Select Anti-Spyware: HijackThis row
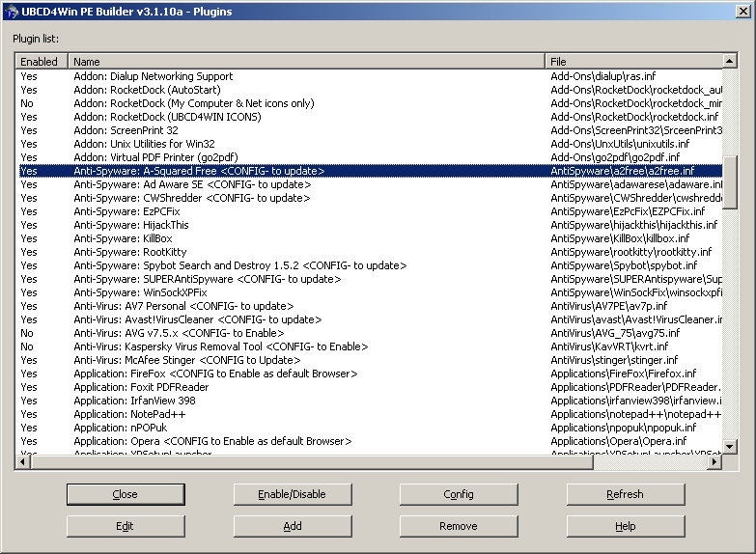756x554 pixels. click(x=371, y=225)
